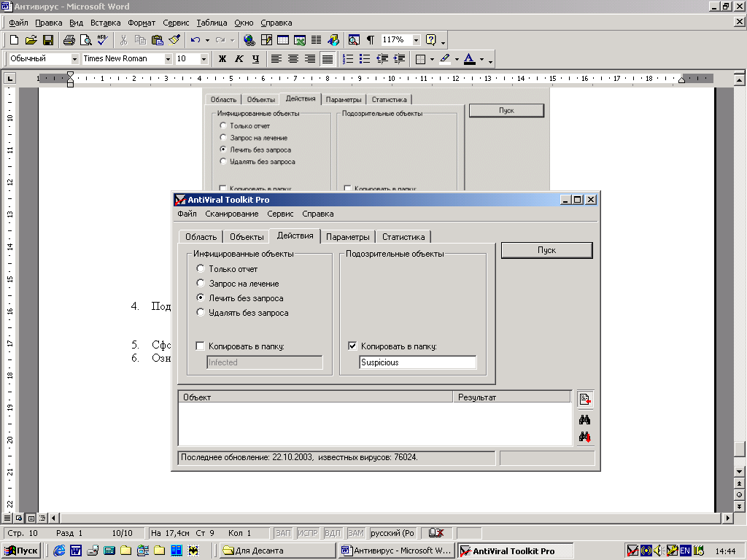747x560 pixels.
Task: Print the document with printer icon
Action: tap(69, 40)
